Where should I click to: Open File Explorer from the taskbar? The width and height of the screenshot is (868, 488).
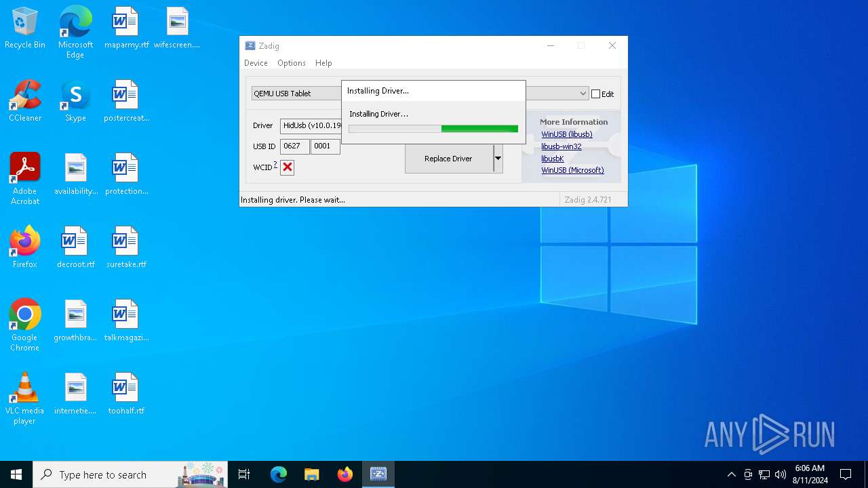point(312,474)
